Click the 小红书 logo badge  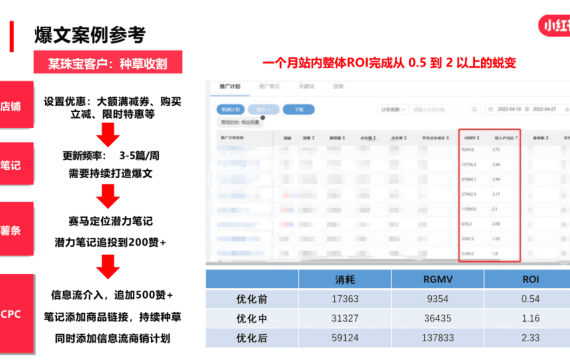(x=554, y=25)
